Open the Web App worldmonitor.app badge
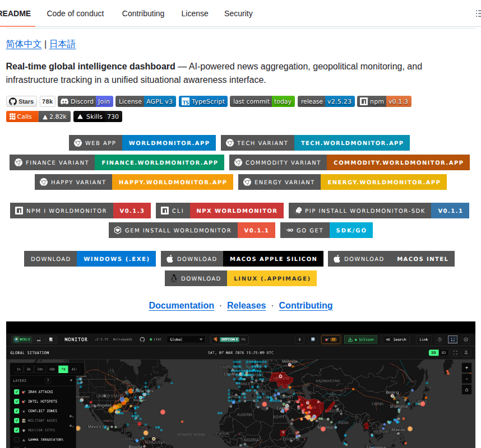Screen dimensions: 481x448 [142, 143]
